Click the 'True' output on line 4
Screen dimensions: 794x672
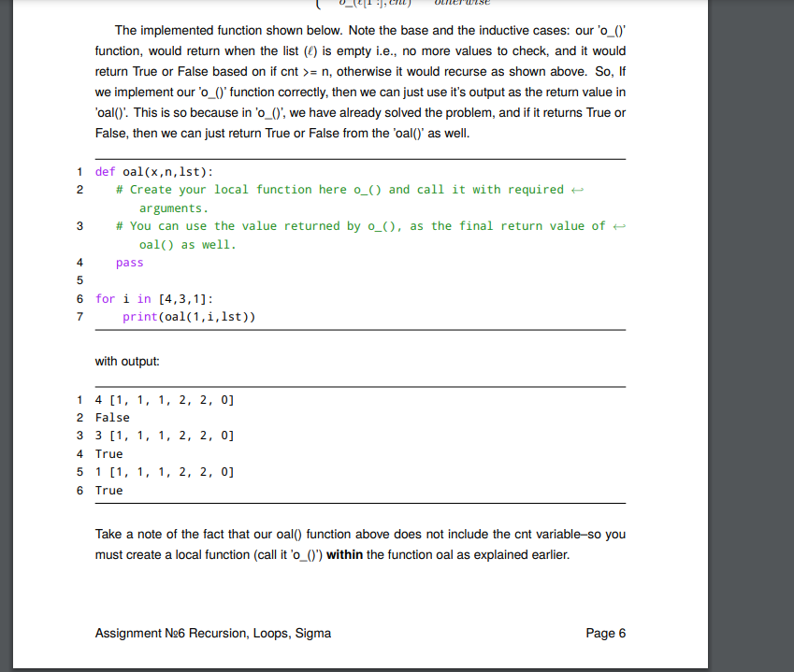tap(108, 454)
